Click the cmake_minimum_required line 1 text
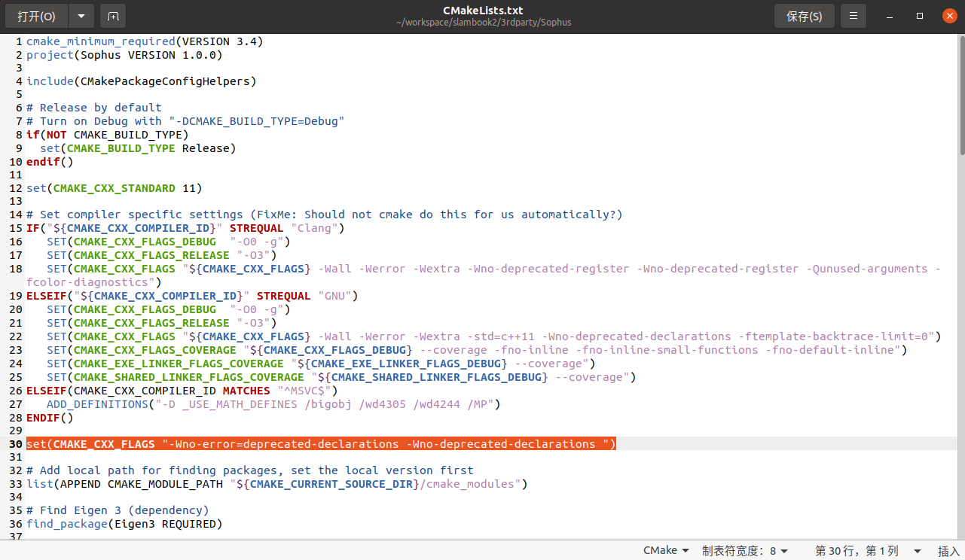 [145, 41]
